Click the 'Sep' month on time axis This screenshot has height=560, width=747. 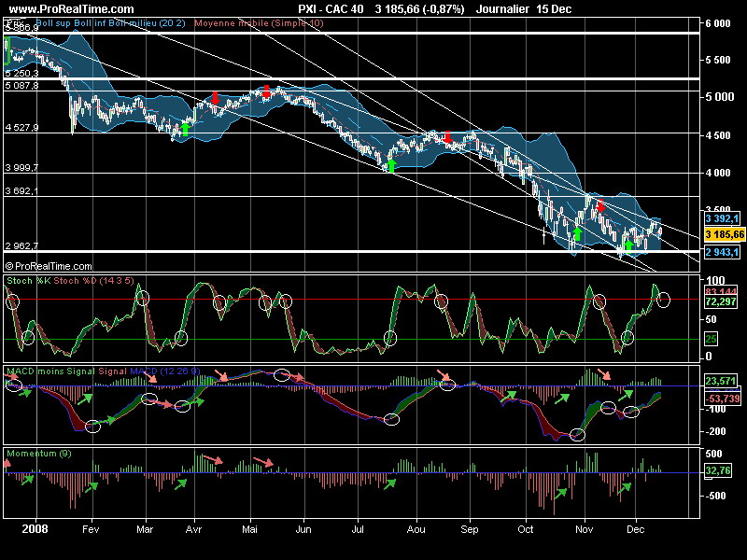click(x=470, y=529)
